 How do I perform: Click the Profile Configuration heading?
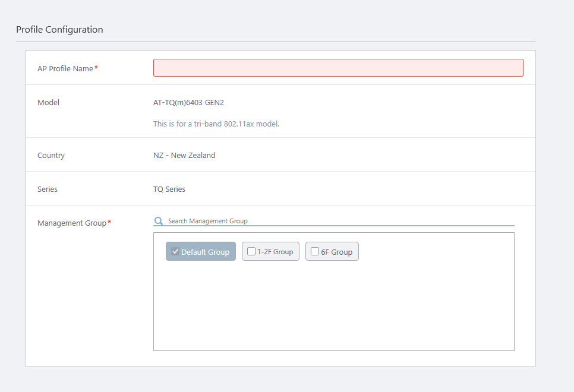coord(59,30)
